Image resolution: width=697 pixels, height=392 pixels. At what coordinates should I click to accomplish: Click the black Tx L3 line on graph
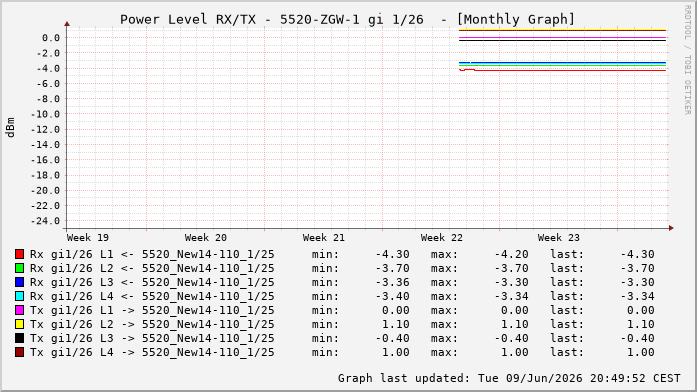pos(562,40)
